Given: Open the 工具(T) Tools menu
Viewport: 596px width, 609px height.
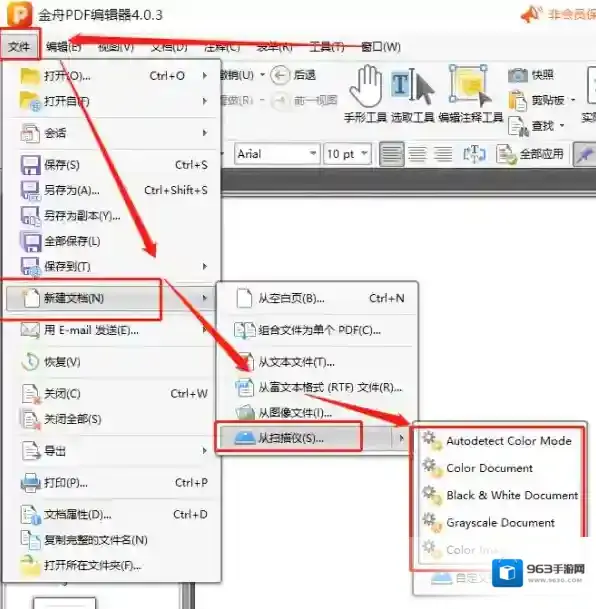Looking at the screenshot, I should click(327, 47).
